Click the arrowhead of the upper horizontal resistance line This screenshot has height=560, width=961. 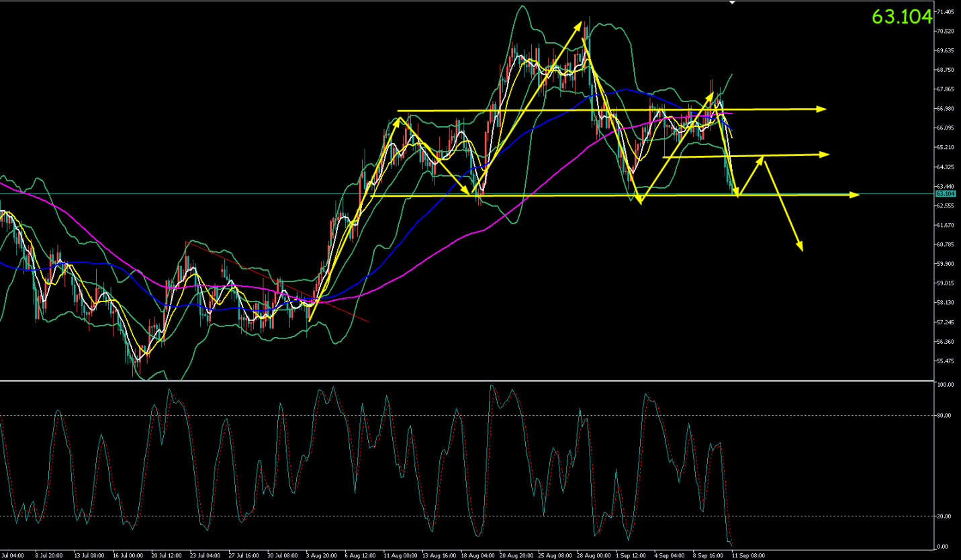[x=821, y=108]
